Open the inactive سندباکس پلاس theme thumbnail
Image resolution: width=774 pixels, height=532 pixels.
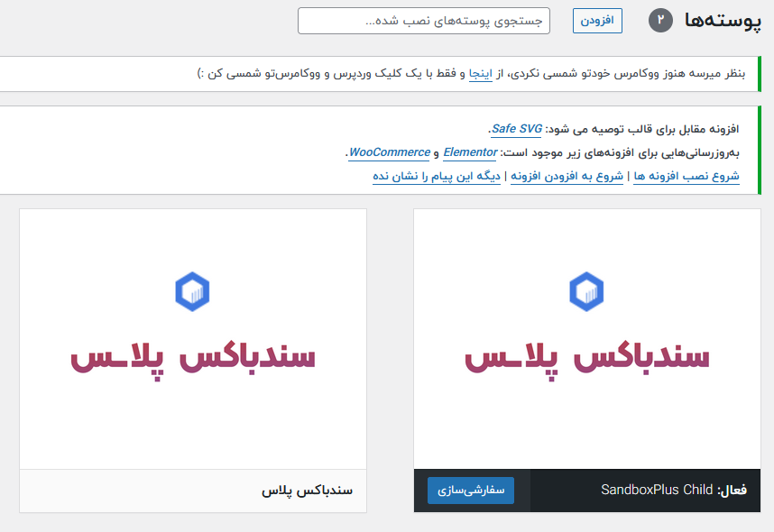[x=193, y=339]
